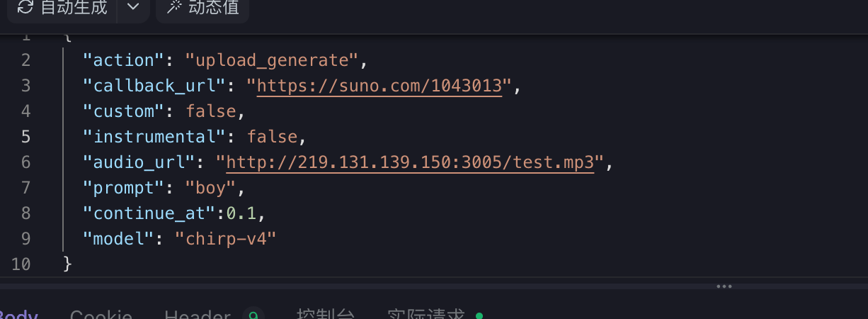Screen dimensions: 868x319
Task: Place cursor on the "chirp-v4" model value
Action: point(225,239)
